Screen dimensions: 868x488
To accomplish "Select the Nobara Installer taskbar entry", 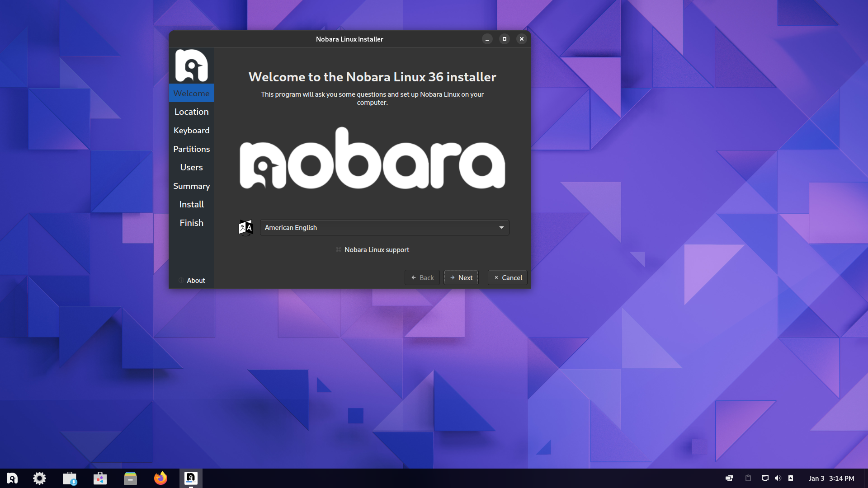I will point(191,478).
